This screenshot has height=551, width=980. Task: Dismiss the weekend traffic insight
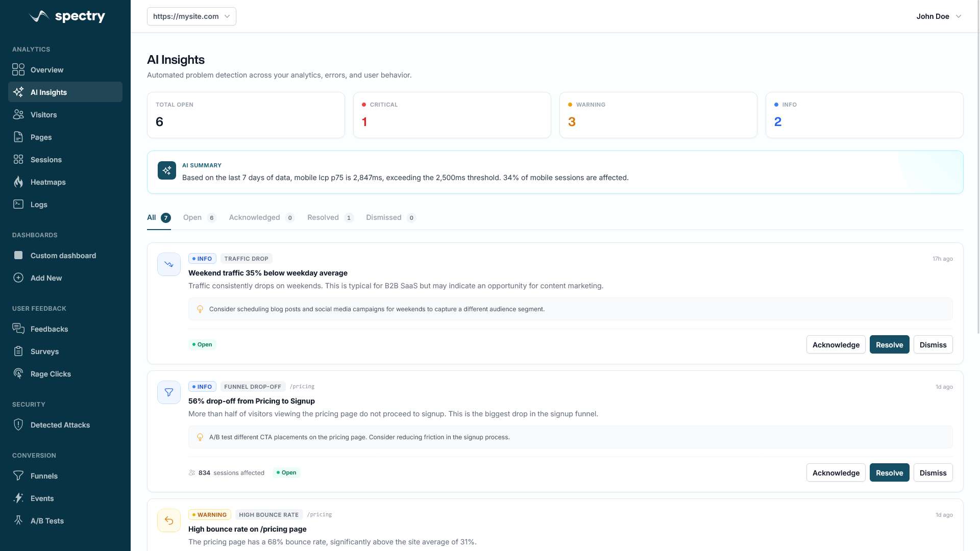click(x=933, y=345)
